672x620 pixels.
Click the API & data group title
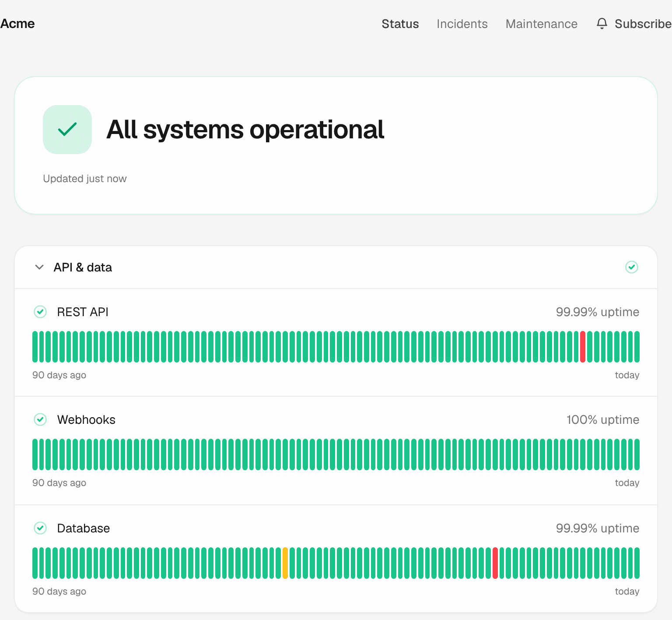(x=83, y=267)
